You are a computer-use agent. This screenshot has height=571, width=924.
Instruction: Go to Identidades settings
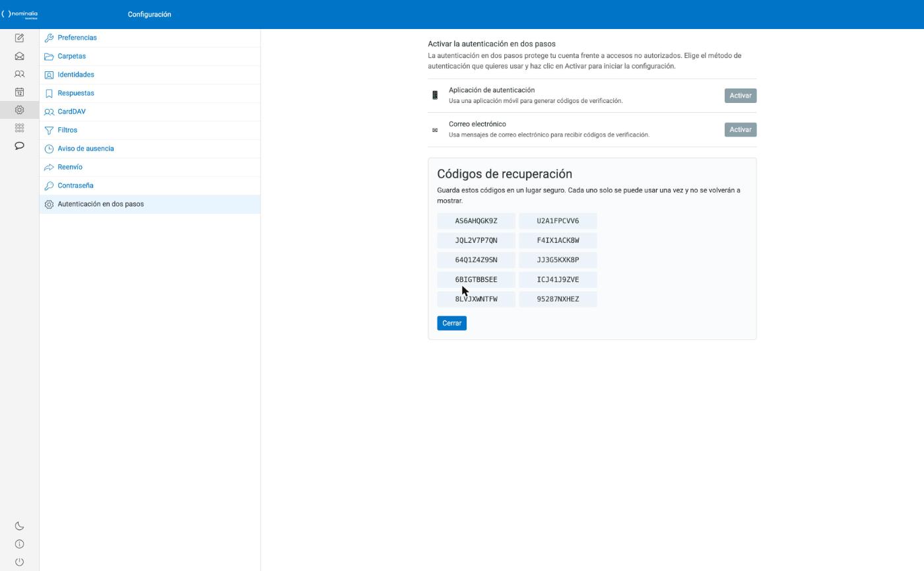point(150,75)
